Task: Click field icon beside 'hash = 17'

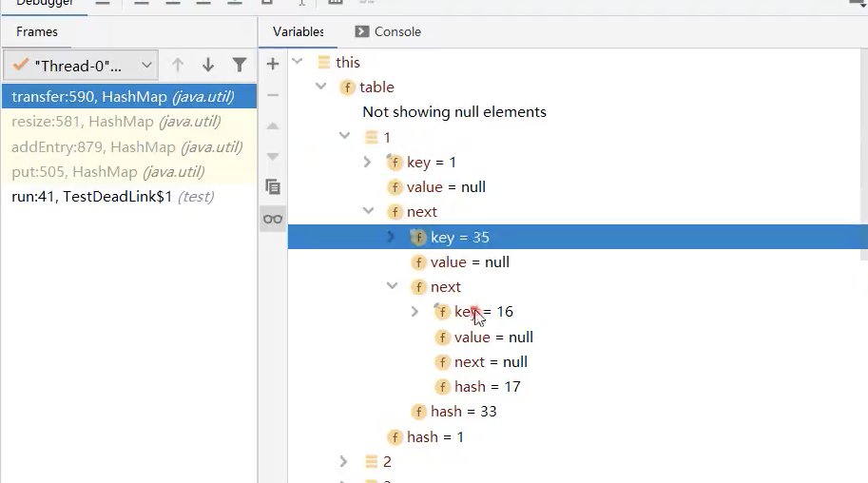Action: 442,387
